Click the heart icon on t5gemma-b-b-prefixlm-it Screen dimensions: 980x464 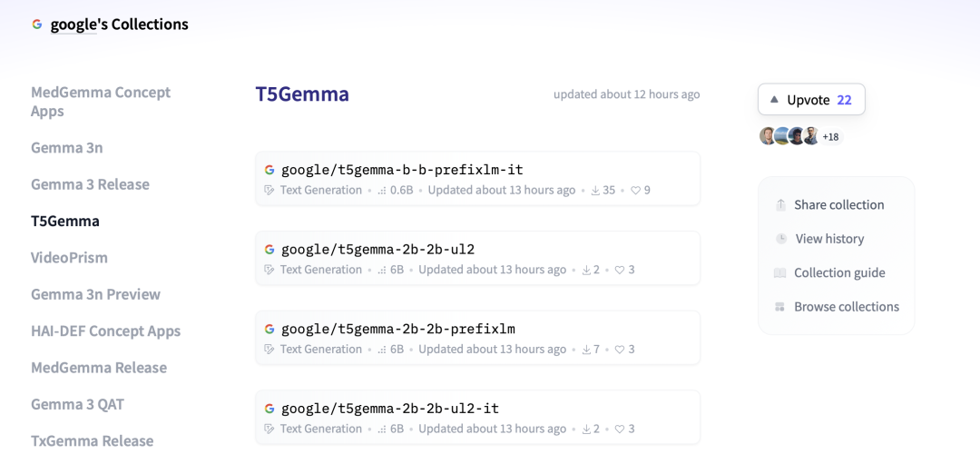pyautogui.click(x=635, y=190)
